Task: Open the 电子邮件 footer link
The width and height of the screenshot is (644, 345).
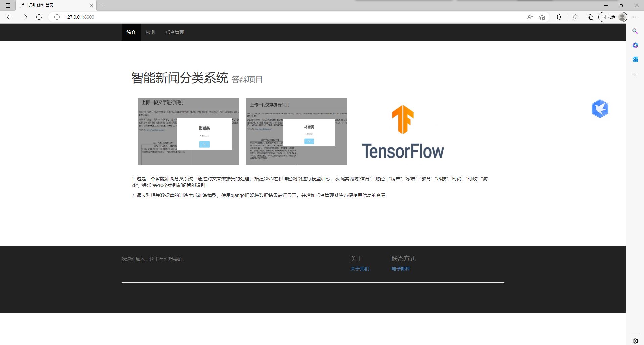Action: click(x=401, y=269)
